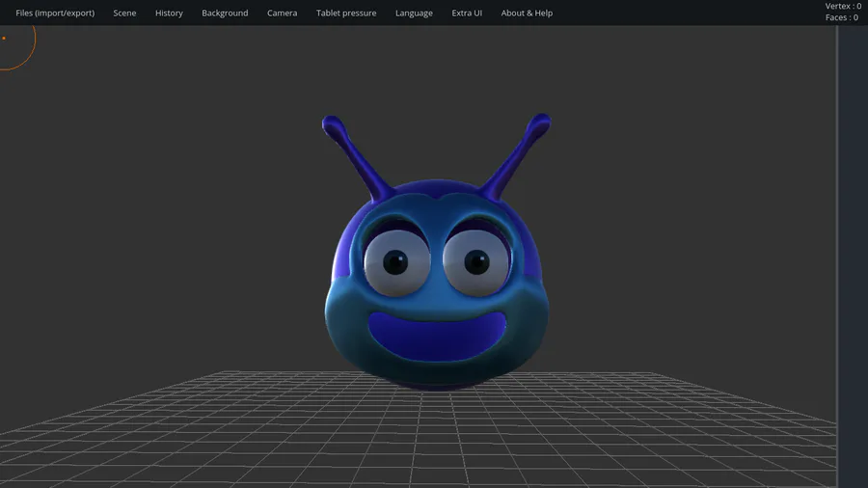Click the character's open smiling mouth
This screenshot has width=868, height=488.
coord(437,336)
